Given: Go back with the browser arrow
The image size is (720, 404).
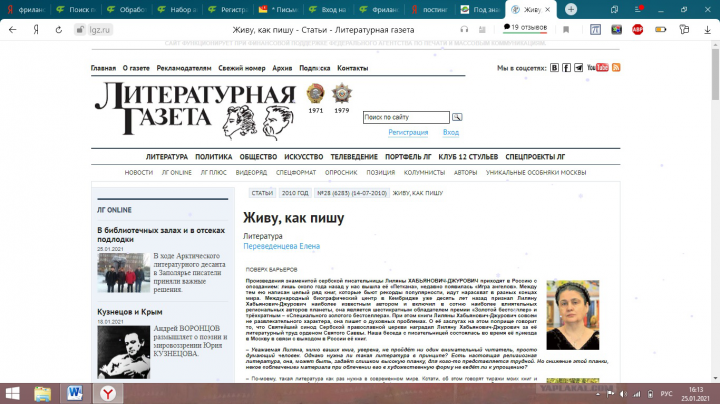Looking at the screenshot, I should pos(13,30).
